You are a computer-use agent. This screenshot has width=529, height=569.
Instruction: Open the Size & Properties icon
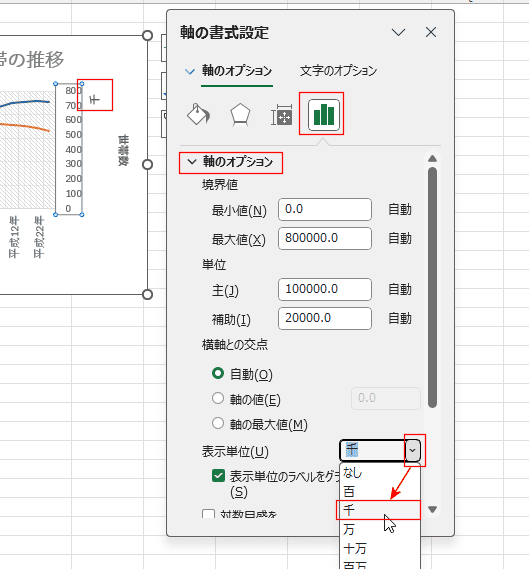pos(282,115)
